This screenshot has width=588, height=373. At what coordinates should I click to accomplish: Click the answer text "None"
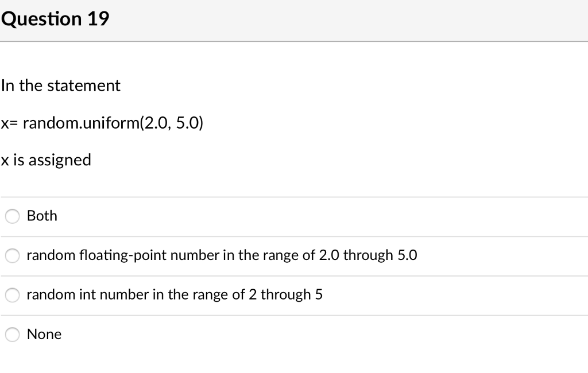44,334
